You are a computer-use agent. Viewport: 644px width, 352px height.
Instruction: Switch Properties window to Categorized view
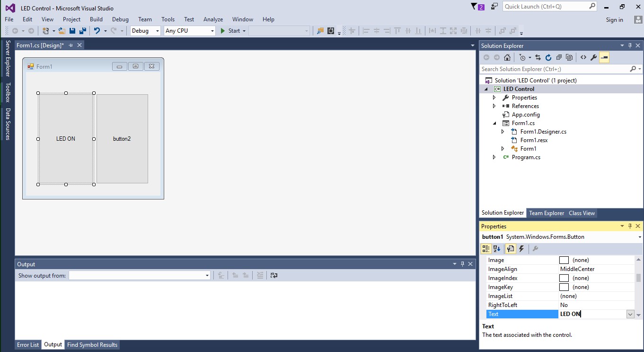click(486, 249)
